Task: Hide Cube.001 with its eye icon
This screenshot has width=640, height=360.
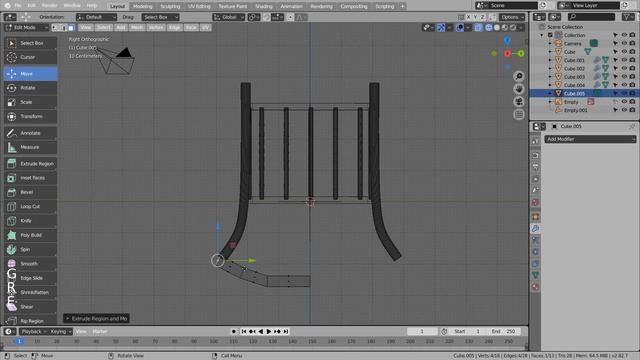Action: (624, 60)
